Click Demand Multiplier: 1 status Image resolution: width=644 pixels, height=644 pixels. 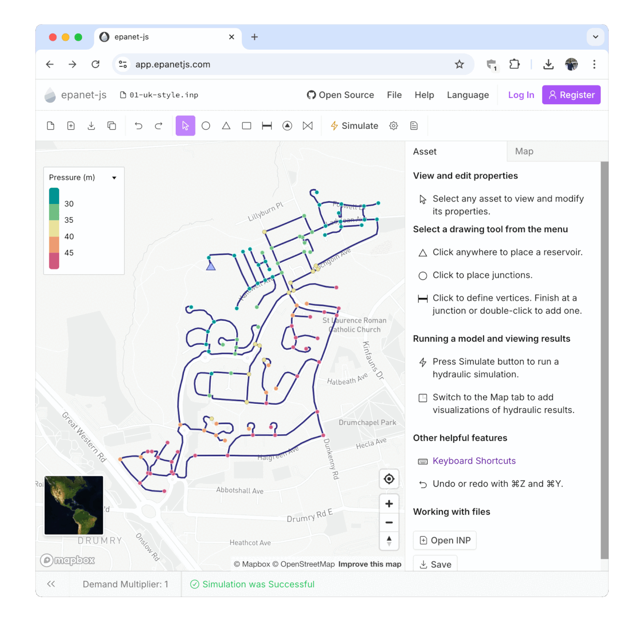[x=125, y=584]
